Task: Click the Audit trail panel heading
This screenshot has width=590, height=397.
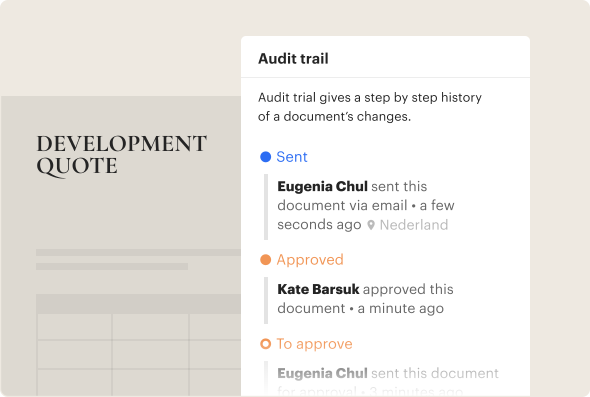Action: [x=293, y=59]
